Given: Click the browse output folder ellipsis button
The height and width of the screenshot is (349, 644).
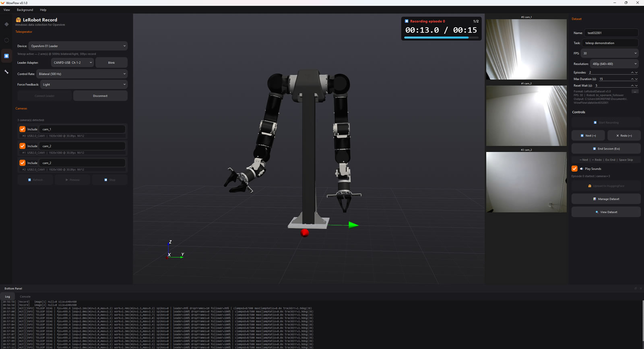Looking at the screenshot, I should pos(635,92).
